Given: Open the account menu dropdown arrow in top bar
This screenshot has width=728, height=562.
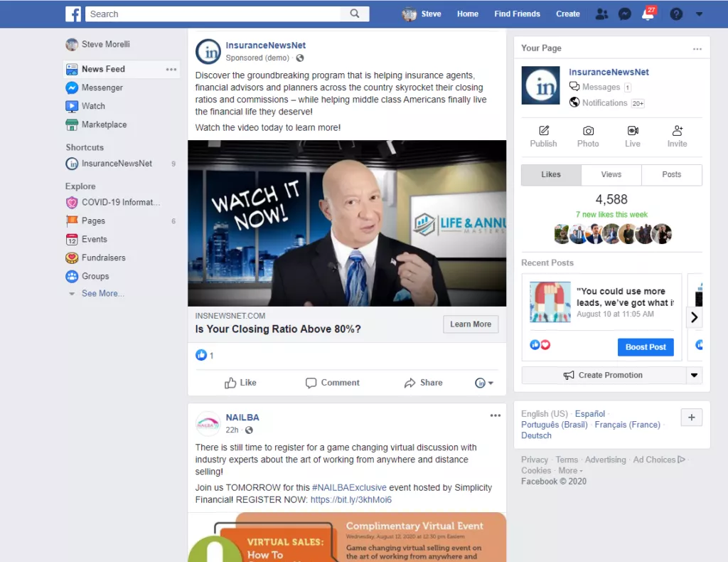Looking at the screenshot, I should click(x=700, y=14).
